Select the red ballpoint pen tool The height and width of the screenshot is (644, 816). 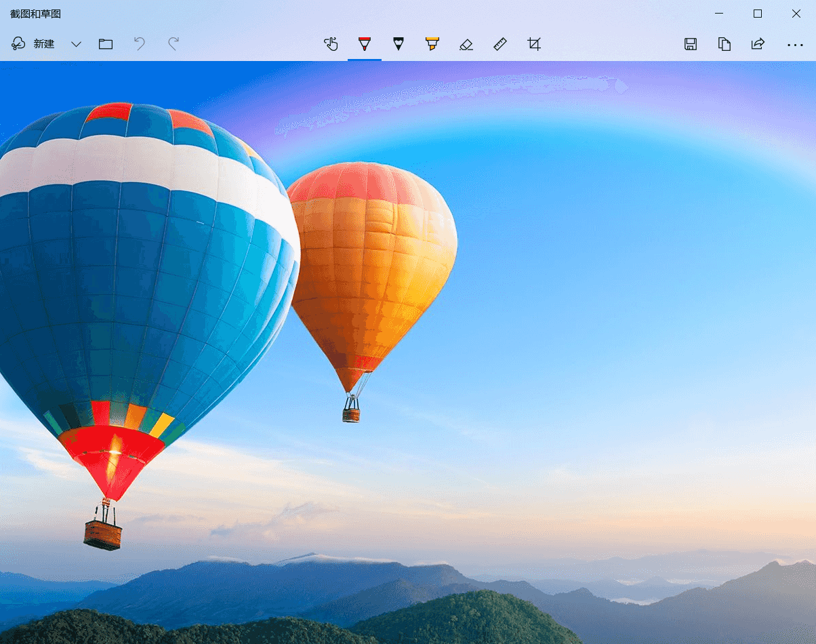pyautogui.click(x=365, y=45)
